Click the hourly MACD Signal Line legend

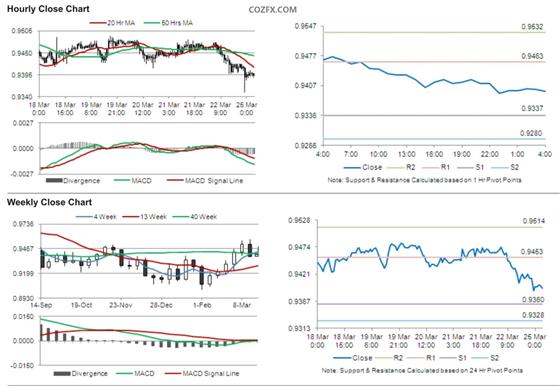click(x=205, y=181)
